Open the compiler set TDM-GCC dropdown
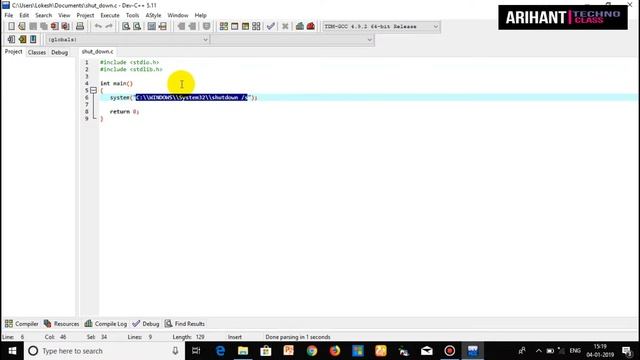Image resolution: width=640 pixels, height=360 pixels. pyautogui.click(x=436, y=27)
